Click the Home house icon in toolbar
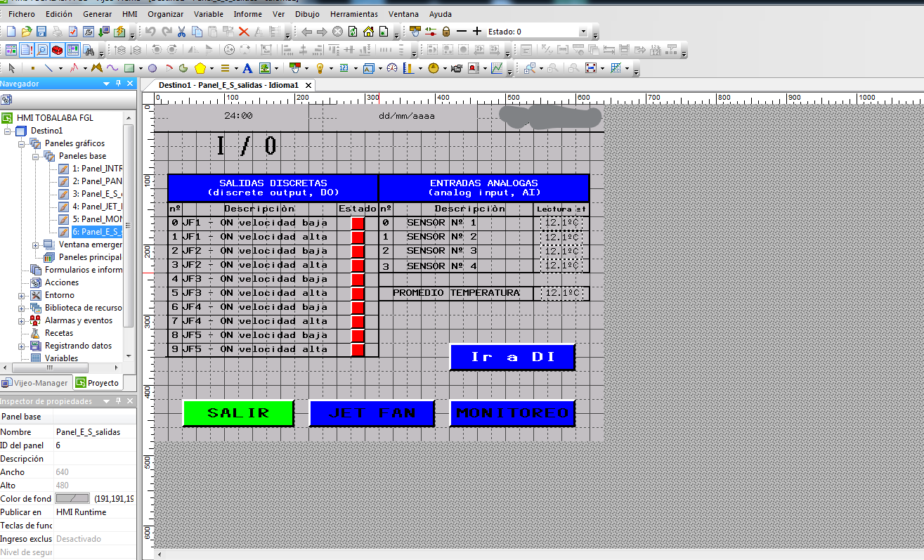This screenshot has height=560, width=924. [x=368, y=32]
